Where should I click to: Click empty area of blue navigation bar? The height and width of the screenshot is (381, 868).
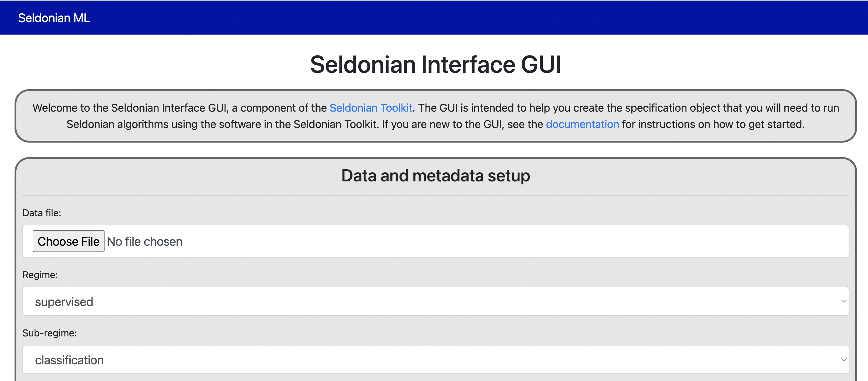[472, 18]
